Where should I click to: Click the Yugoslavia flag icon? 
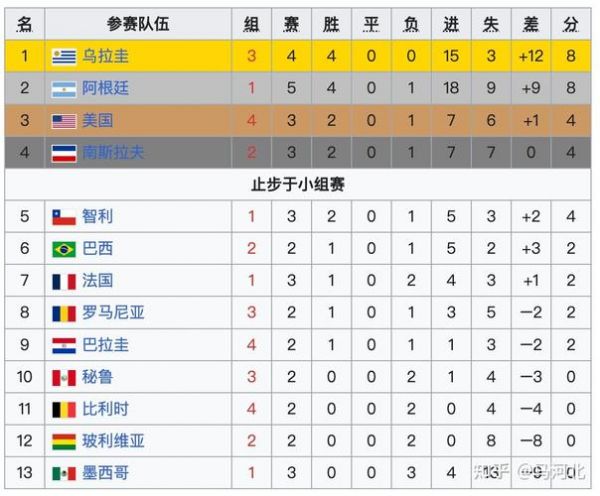click(64, 153)
